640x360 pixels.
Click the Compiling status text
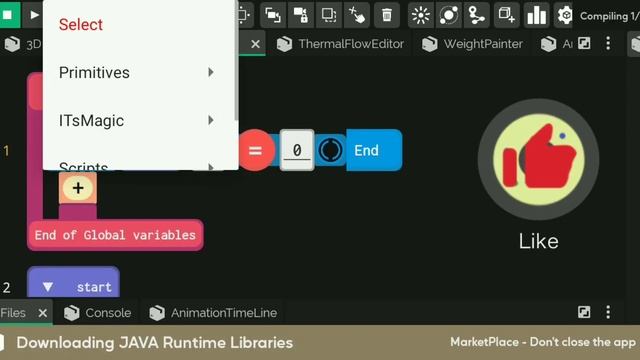pyautogui.click(x=609, y=16)
